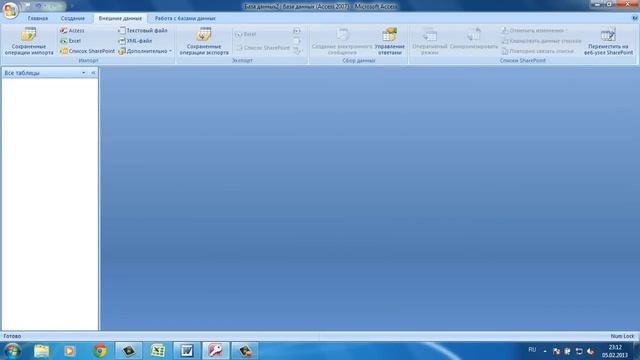This screenshot has width=640, height=360.
Task: Click Create e-mail message in Collect data
Action: pos(342,41)
